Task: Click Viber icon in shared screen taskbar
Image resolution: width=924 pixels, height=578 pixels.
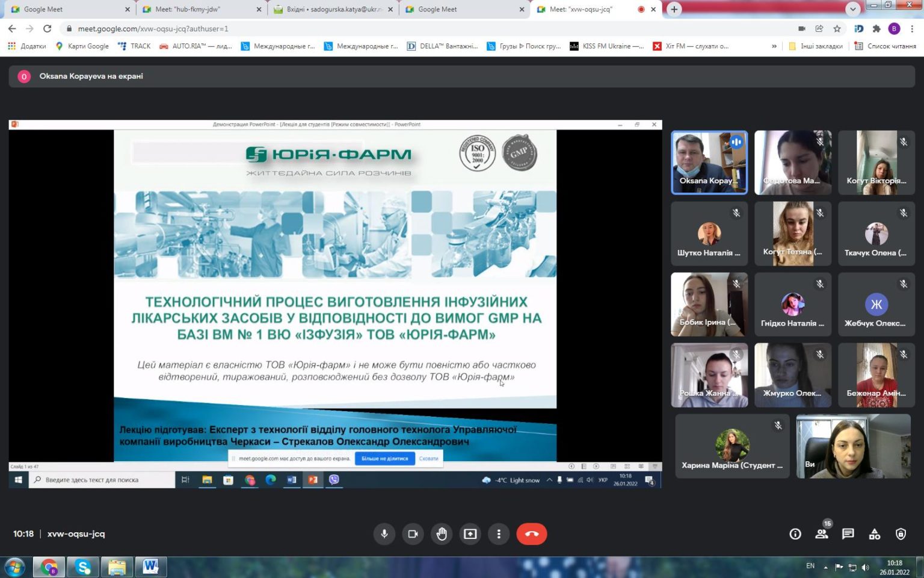Action: pyautogui.click(x=334, y=480)
